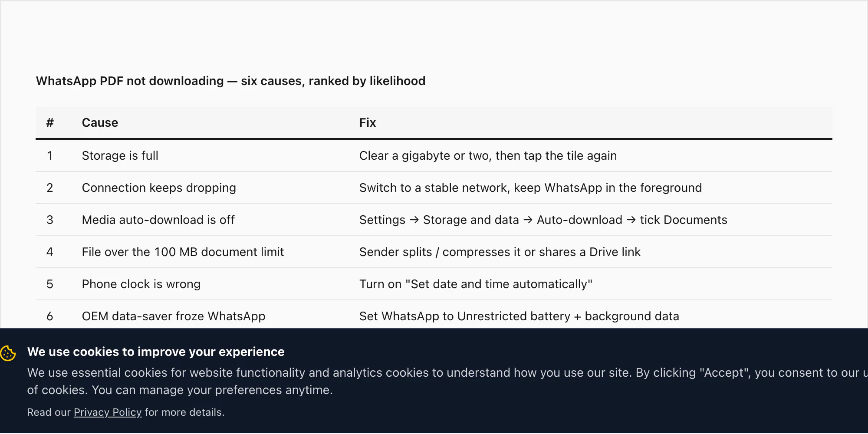This screenshot has height=434, width=868.
Task: Click 'OEM data-saver froze WhatsApp' cause
Action: pos(174,316)
